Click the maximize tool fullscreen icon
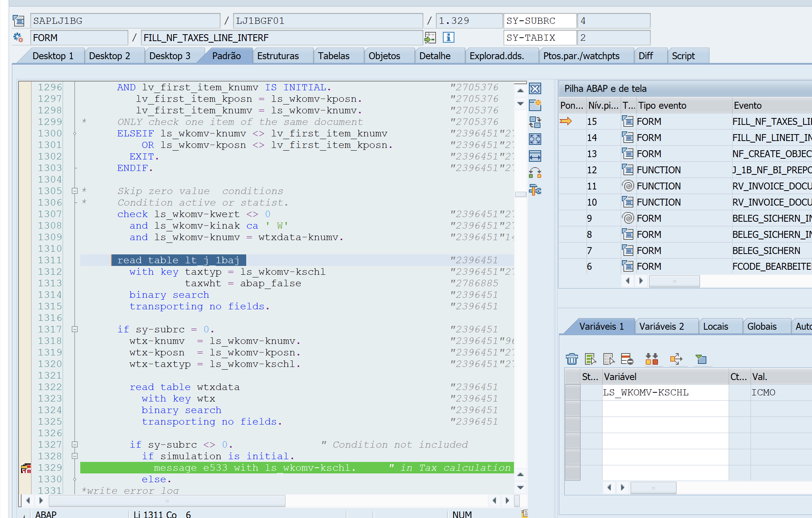 pos(535,139)
